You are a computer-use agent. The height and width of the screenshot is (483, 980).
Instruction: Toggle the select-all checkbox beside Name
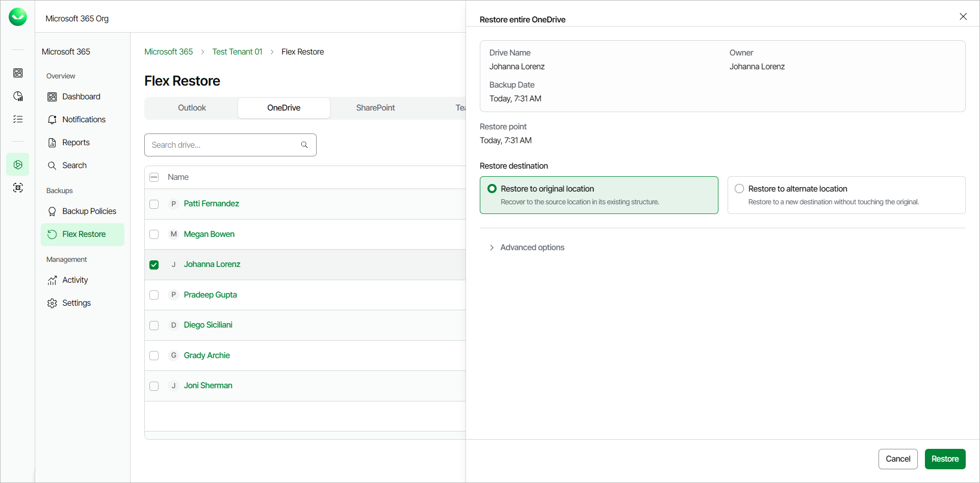[154, 177]
